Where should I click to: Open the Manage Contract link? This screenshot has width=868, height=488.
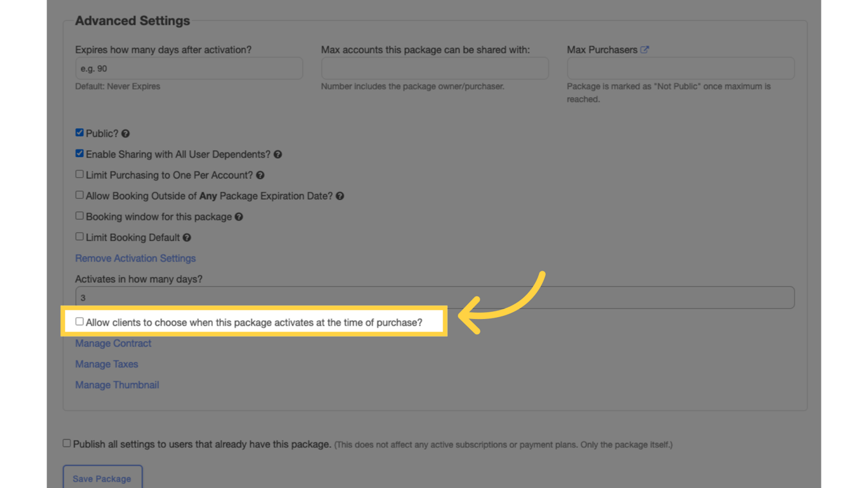[113, 343]
